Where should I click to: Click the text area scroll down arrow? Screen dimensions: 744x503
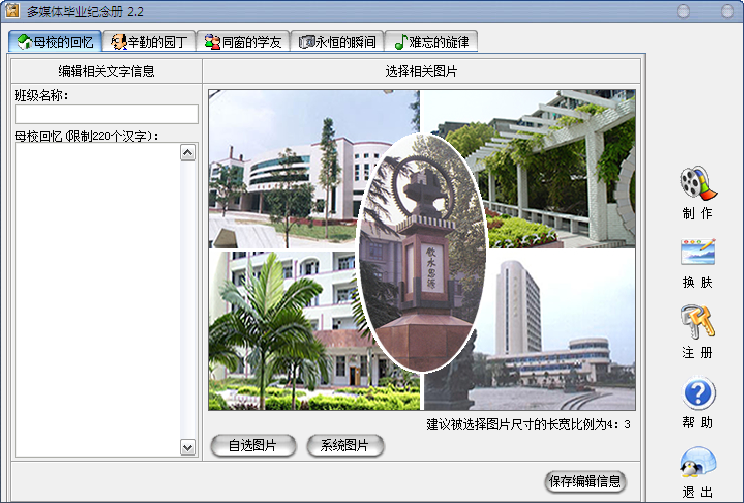coord(188,447)
